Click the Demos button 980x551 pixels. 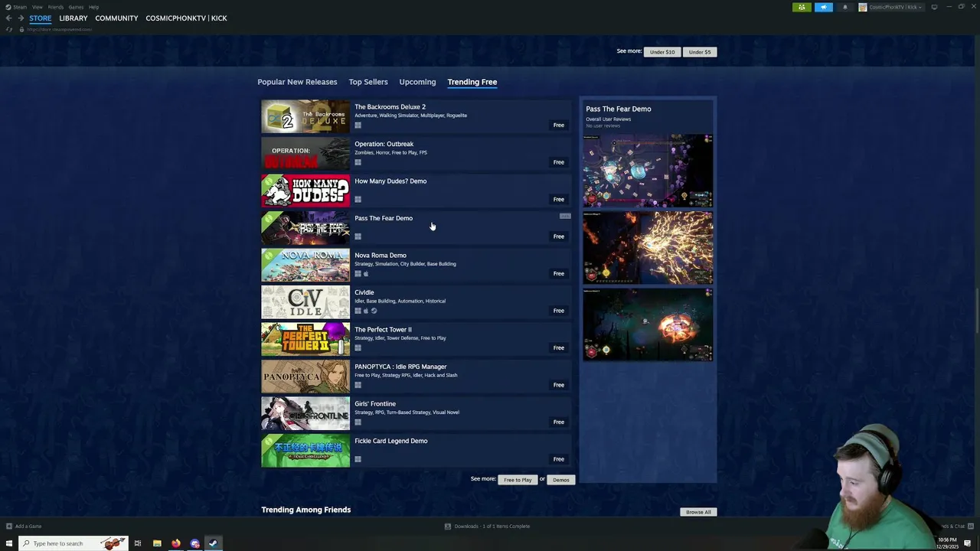click(561, 480)
